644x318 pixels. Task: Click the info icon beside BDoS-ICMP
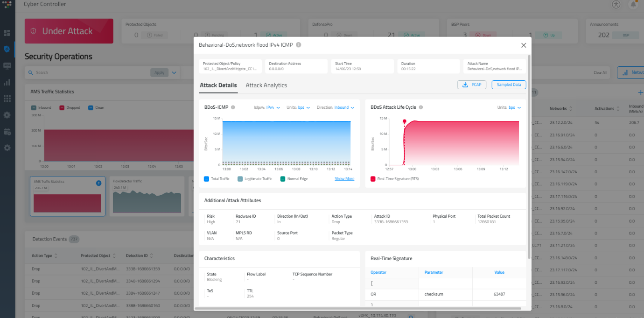click(233, 107)
